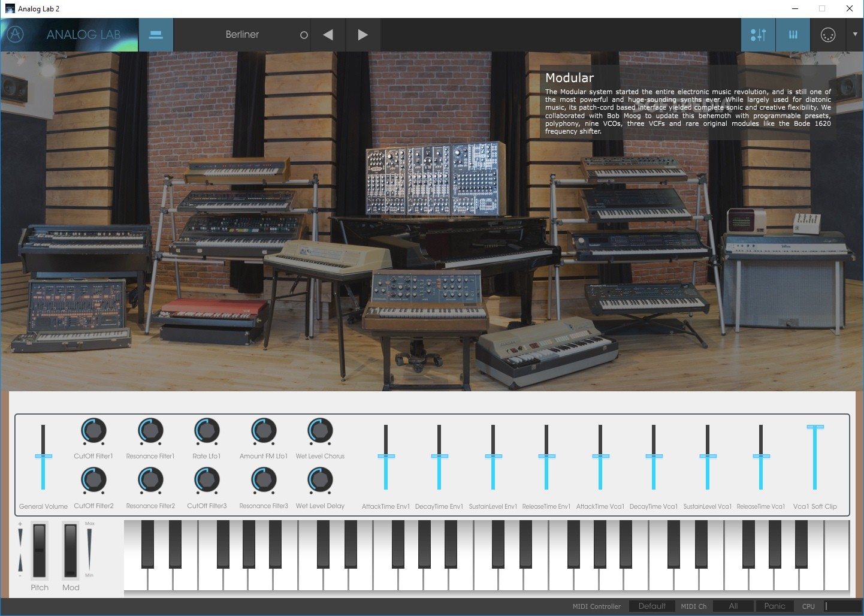This screenshot has width=864, height=616.
Task: Click the DecayTime Env1 slider
Action: (x=439, y=457)
